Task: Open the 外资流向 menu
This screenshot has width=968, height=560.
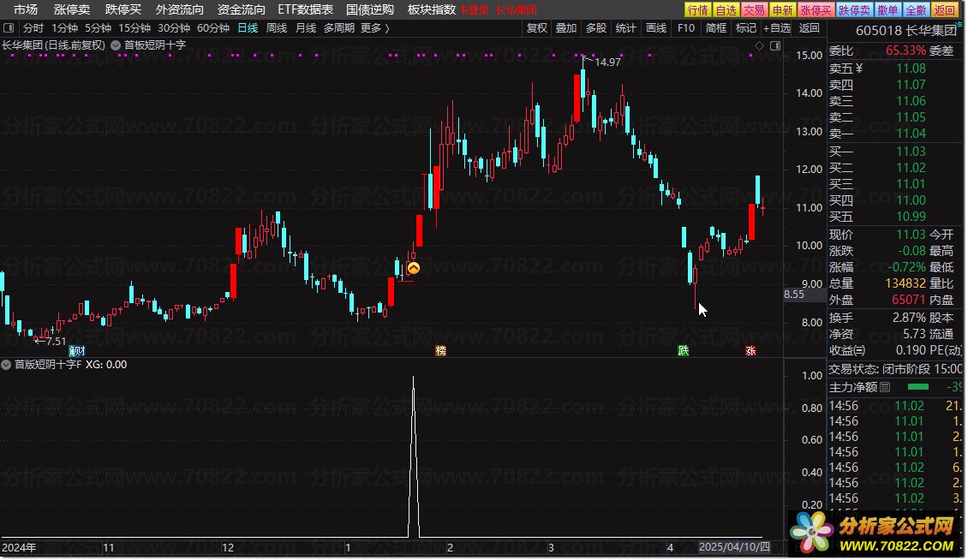Action: click(x=180, y=9)
